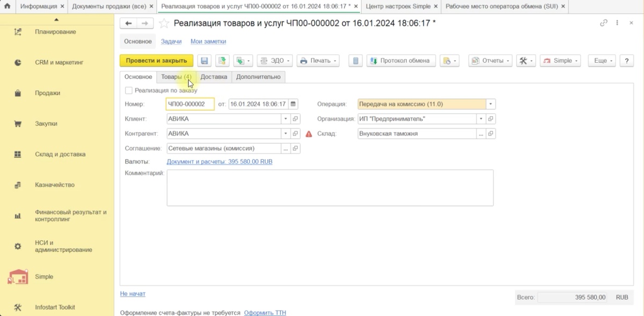Open the Отчеты dropdown
The image size is (644, 316).
click(491, 61)
